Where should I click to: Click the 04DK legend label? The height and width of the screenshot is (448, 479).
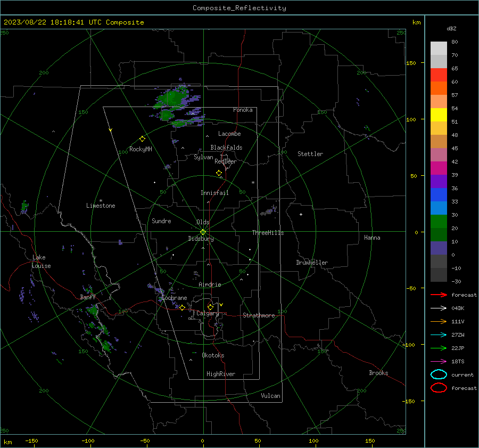click(x=458, y=308)
